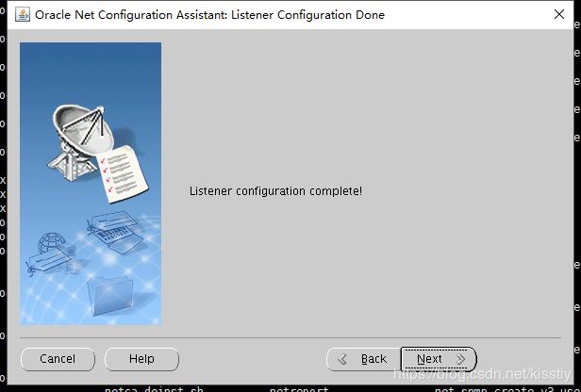Cancel the Net Configuration Assistant
Image resolution: width=581 pixels, height=392 pixels.
pyautogui.click(x=58, y=359)
